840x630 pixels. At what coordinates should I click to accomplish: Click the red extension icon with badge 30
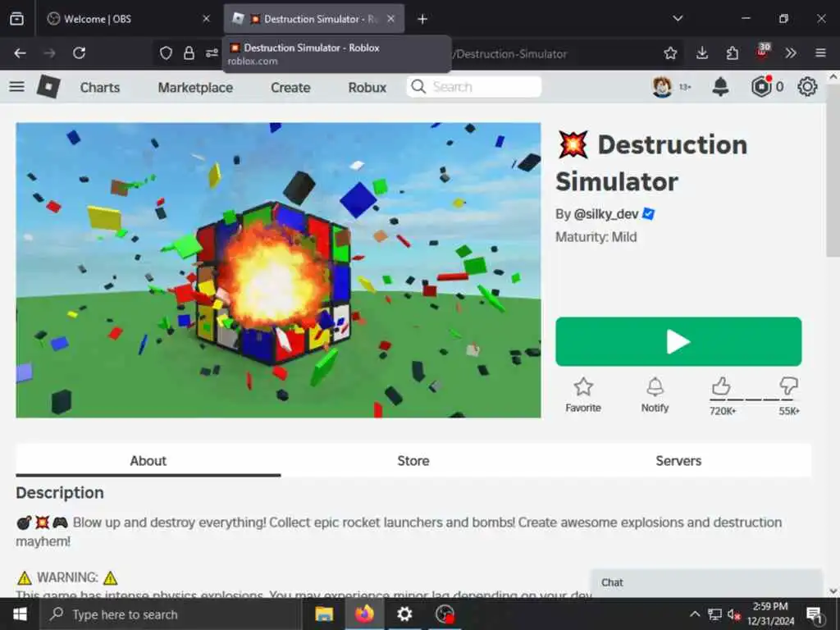tap(763, 51)
